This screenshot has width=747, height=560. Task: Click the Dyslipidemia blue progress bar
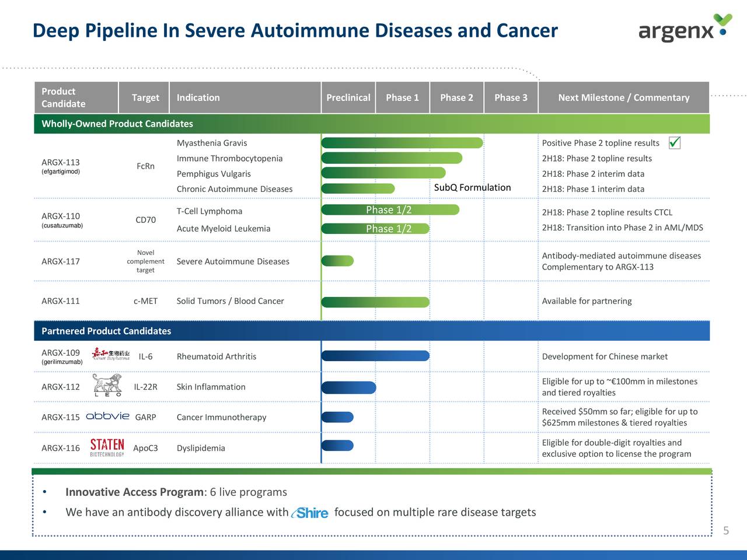337,446
